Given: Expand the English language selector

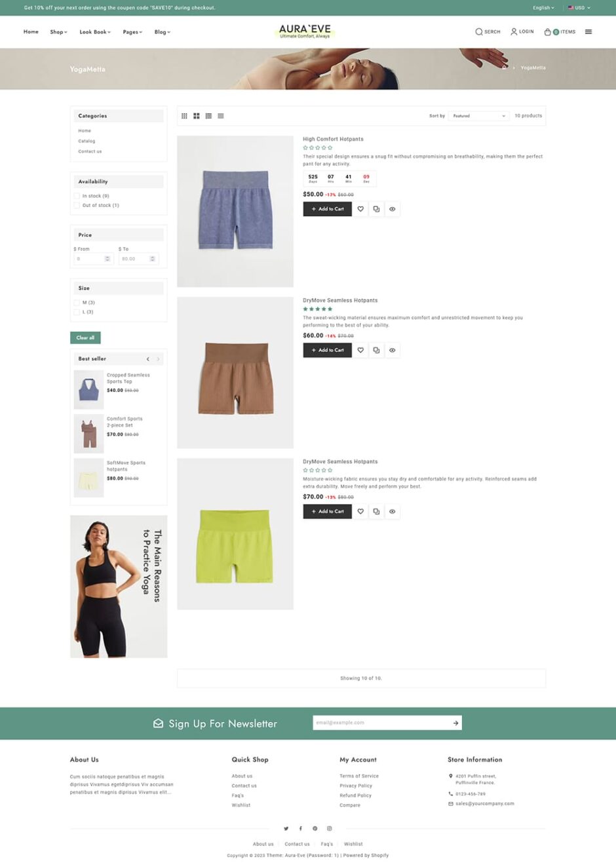Looking at the screenshot, I should click(543, 8).
